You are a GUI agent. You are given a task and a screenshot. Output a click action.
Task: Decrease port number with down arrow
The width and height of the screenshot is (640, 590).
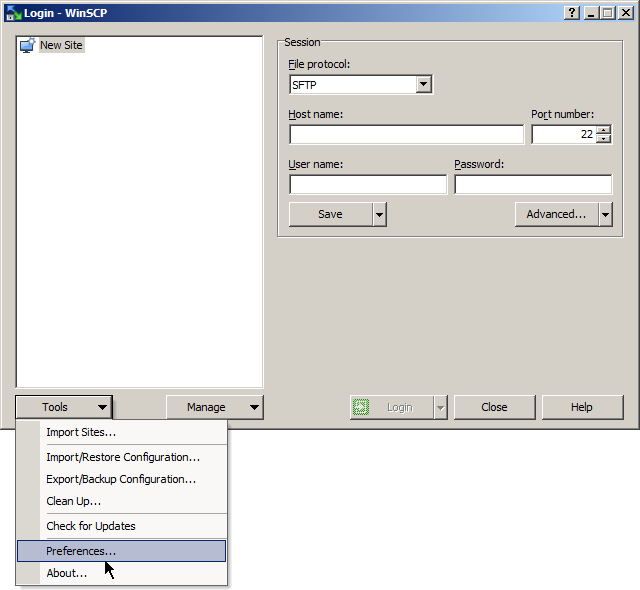603,139
